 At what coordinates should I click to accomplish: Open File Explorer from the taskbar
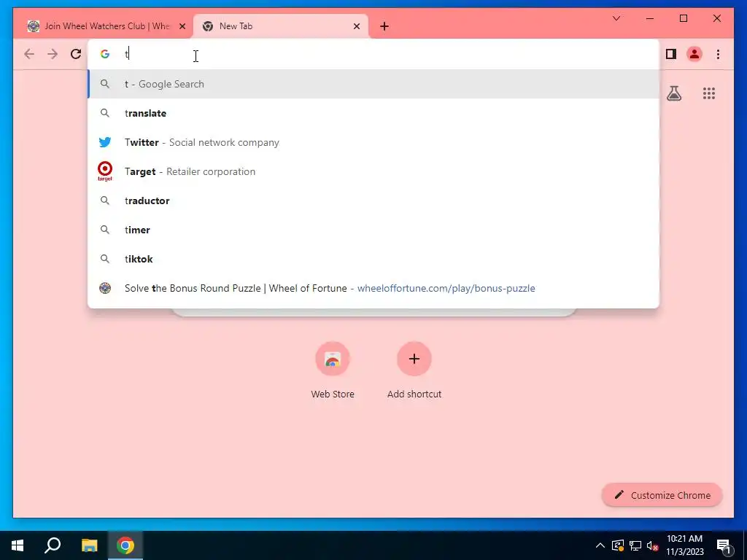[x=89, y=545]
